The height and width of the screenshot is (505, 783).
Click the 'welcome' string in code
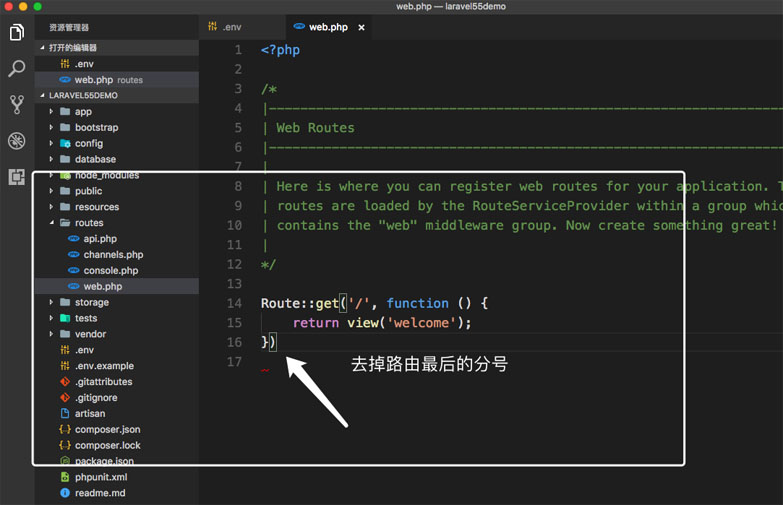coord(421,323)
